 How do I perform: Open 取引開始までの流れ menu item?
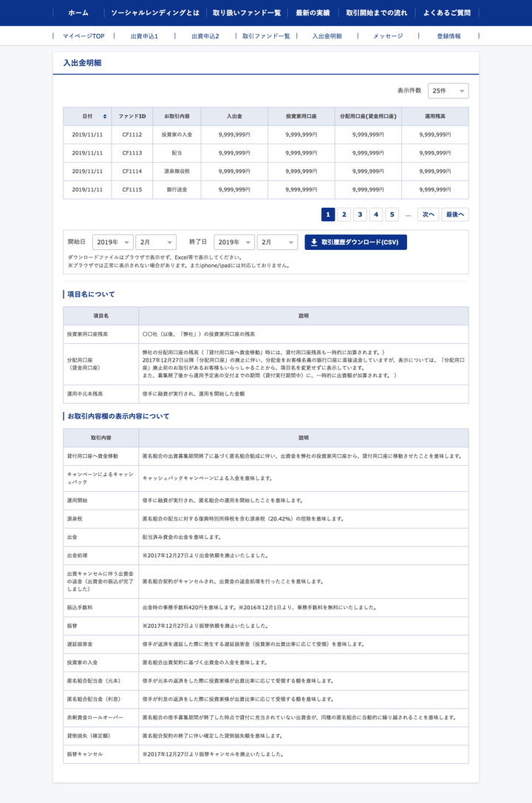[x=377, y=13]
